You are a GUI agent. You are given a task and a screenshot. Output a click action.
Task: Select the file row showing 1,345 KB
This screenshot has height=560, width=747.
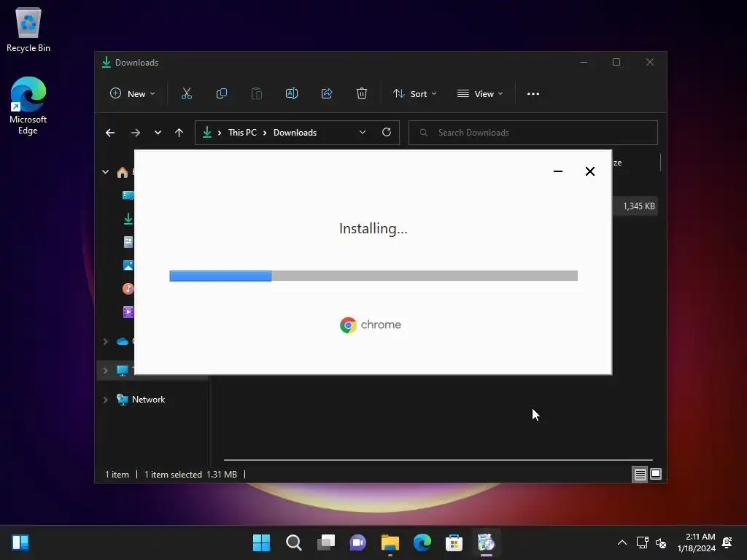pyautogui.click(x=635, y=206)
